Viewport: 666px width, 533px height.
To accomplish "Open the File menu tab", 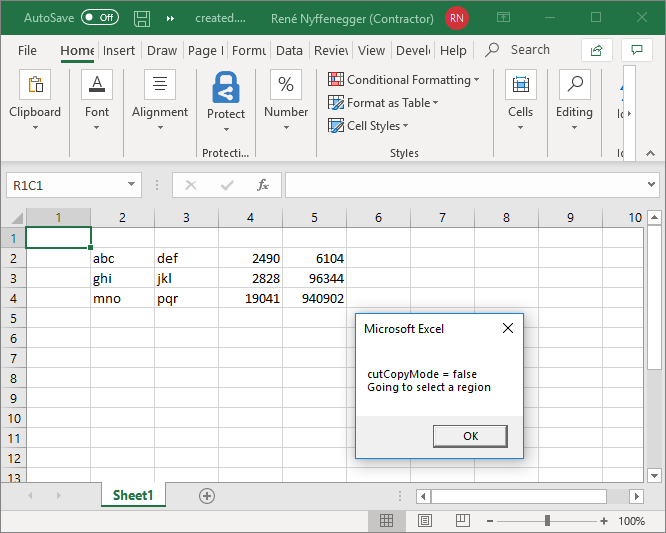I will click(28, 50).
